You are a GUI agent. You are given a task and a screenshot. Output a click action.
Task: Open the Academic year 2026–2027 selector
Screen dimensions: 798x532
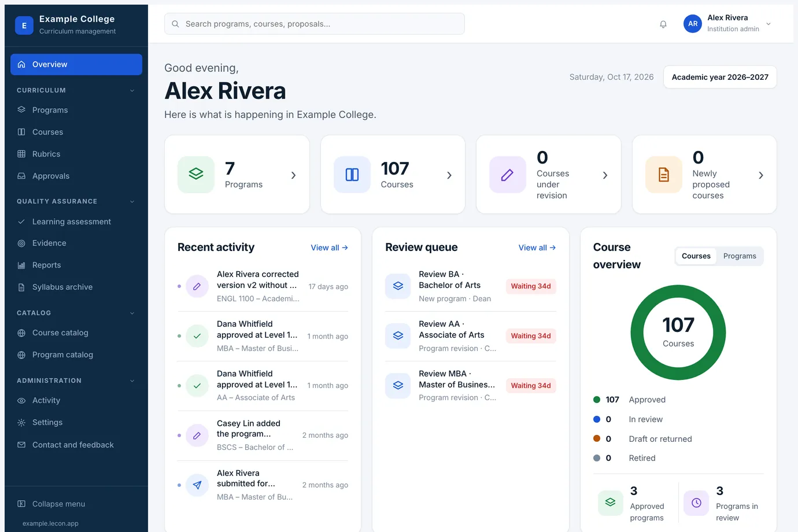(x=720, y=77)
